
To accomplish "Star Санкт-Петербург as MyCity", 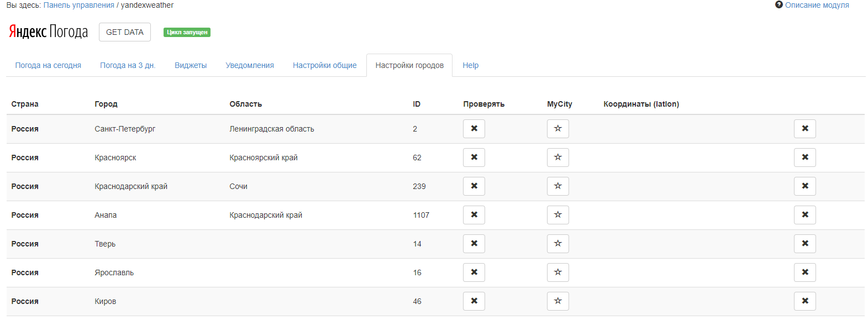I will pyautogui.click(x=557, y=129).
